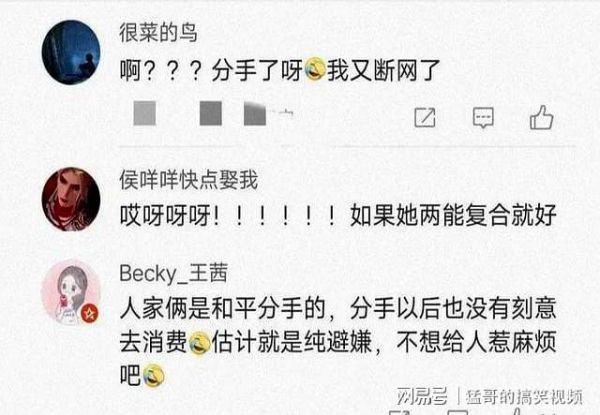Viewport: 600px width, 415px height.
Task: Visit username 很菜的鸟
Action: pyautogui.click(x=158, y=33)
